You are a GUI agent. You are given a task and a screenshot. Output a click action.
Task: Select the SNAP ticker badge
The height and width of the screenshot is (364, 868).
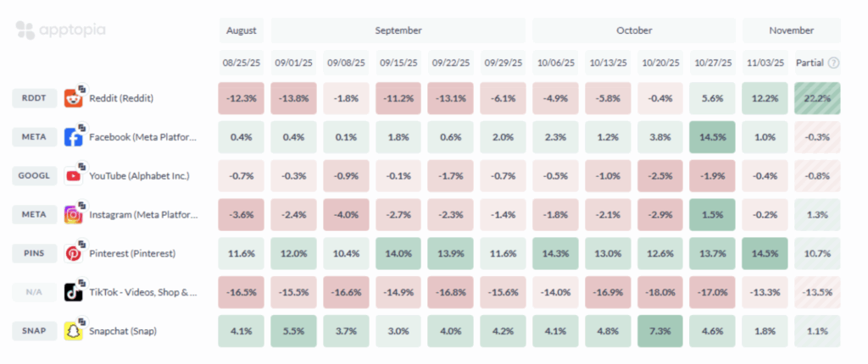click(34, 330)
